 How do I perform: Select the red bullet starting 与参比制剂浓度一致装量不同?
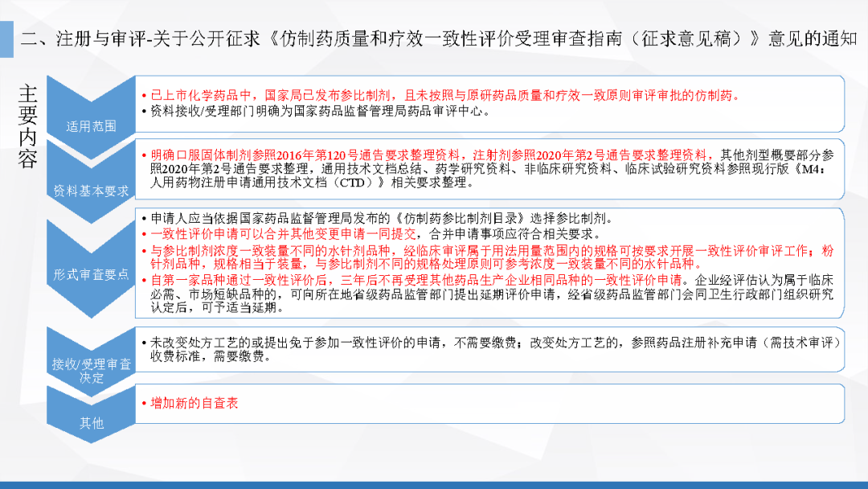pyautogui.click(x=490, y=257)
